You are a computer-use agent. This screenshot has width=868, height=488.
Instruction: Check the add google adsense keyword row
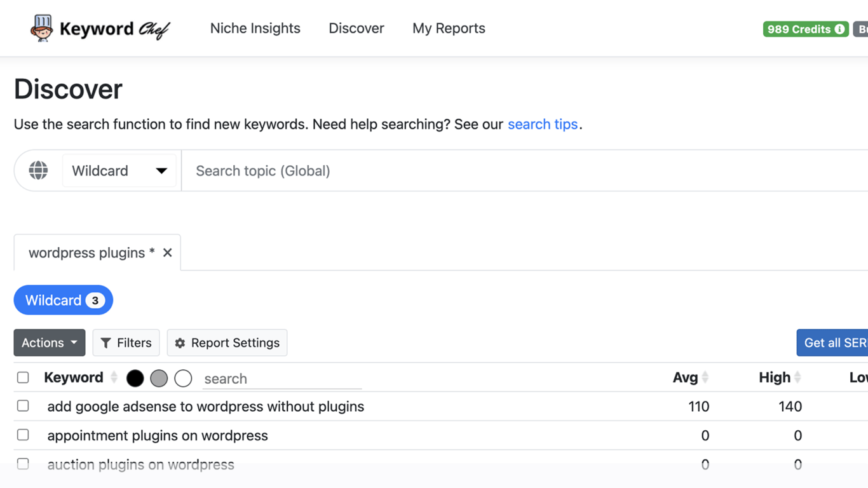coord(23,406)
